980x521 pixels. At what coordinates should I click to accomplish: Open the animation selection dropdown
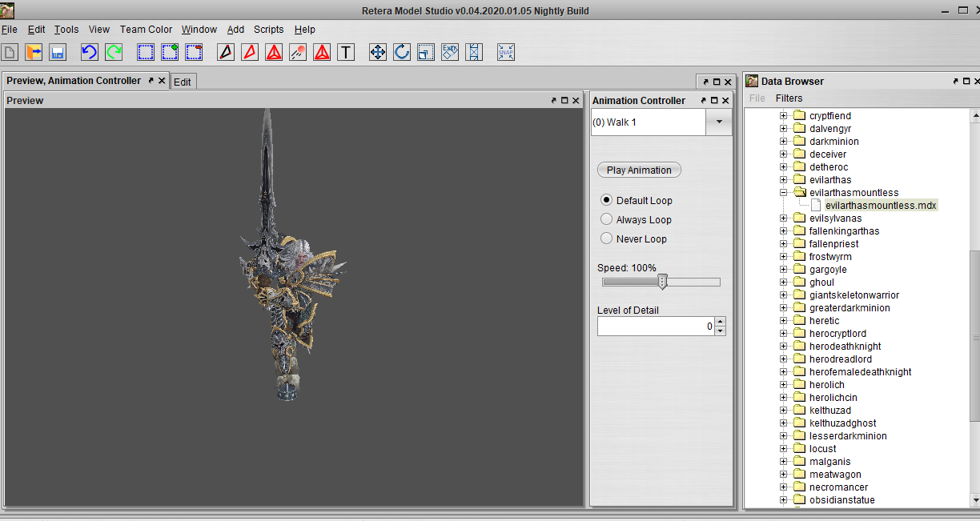click(x=718, y=122)
